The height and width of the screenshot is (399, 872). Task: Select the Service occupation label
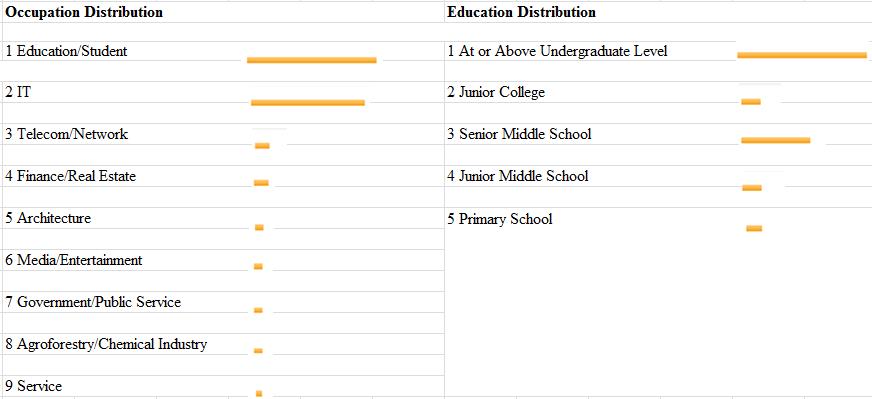pos(34,386)
